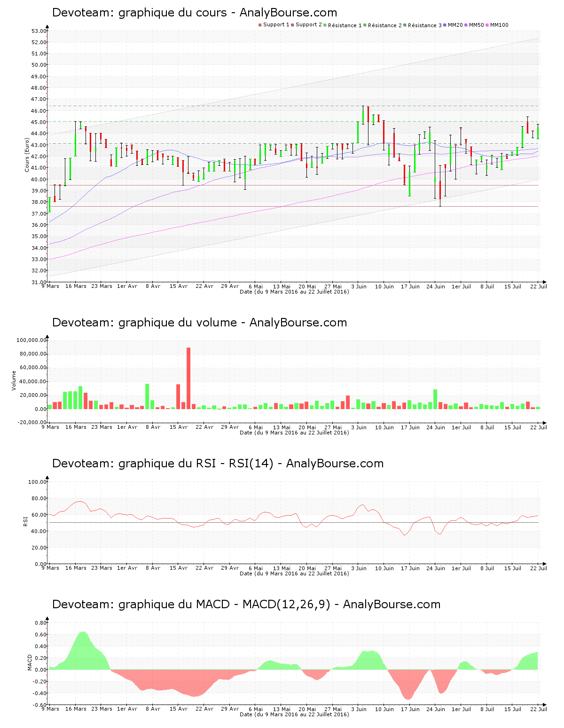Viewport: 564px width, 728px height.
Task: Select the 'Résistance 1' legend label
Action: (x=345, y=25)
